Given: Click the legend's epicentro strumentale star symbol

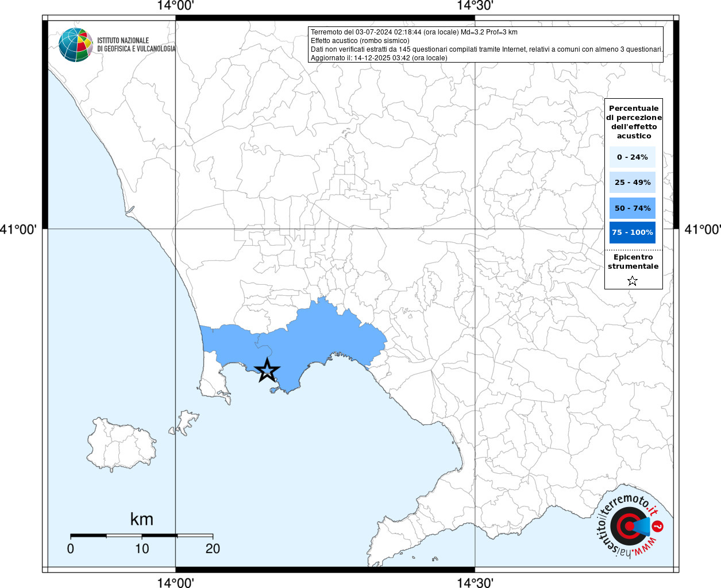Looking at the screenshot, I should click(633, 281).
